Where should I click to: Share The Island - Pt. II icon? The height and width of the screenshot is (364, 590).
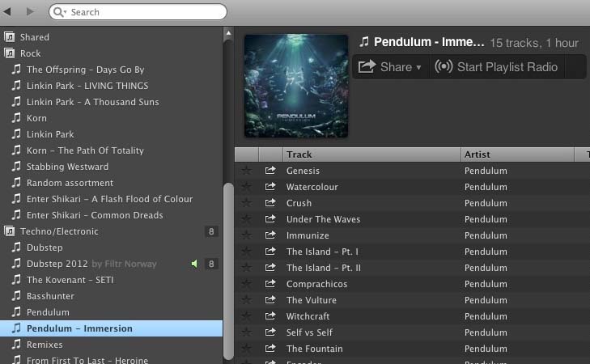pyautogui.click(x=270, y=268)
